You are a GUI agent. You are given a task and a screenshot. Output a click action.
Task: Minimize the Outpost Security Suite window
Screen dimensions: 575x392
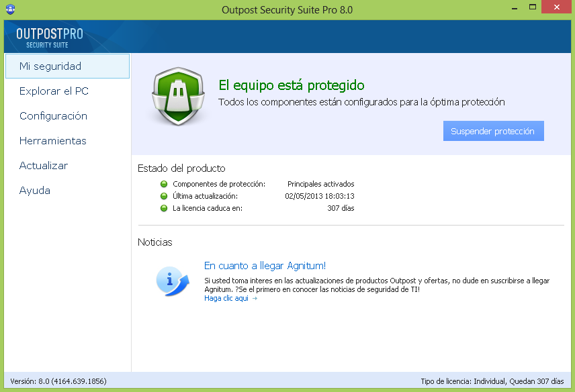(x=515, y=7)
